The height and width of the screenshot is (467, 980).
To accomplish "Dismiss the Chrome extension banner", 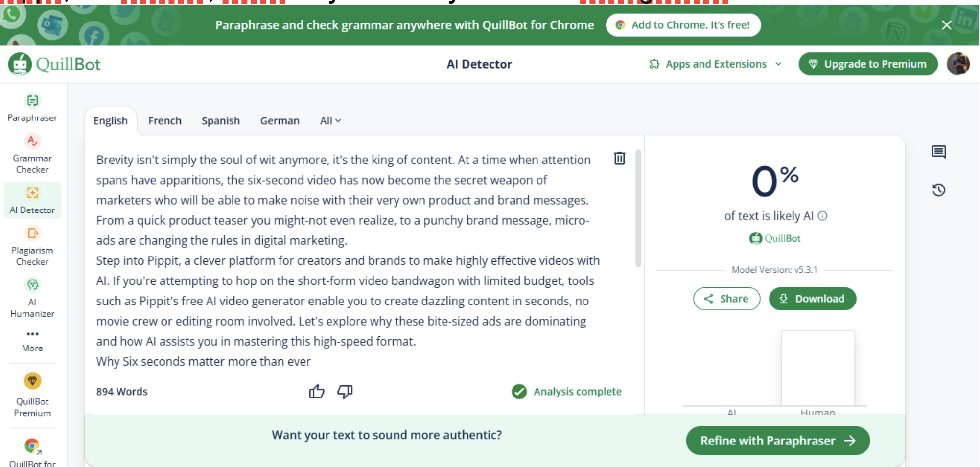I will pos(946,25).
